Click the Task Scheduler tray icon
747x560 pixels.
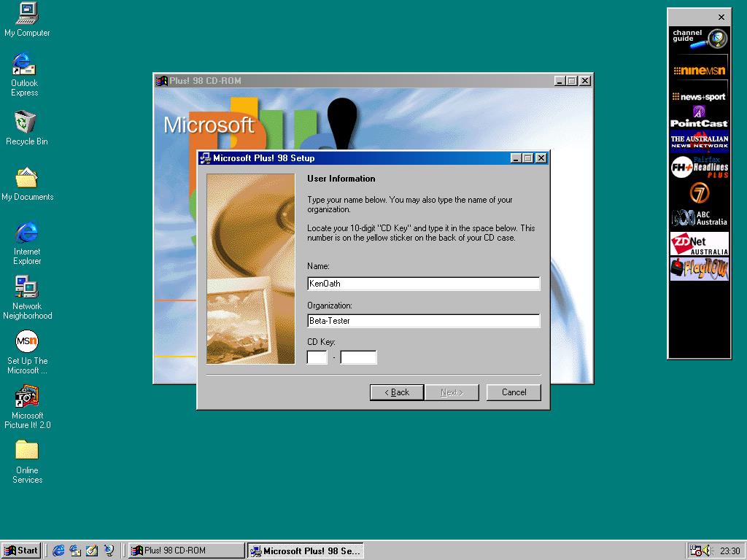point(695,551)
